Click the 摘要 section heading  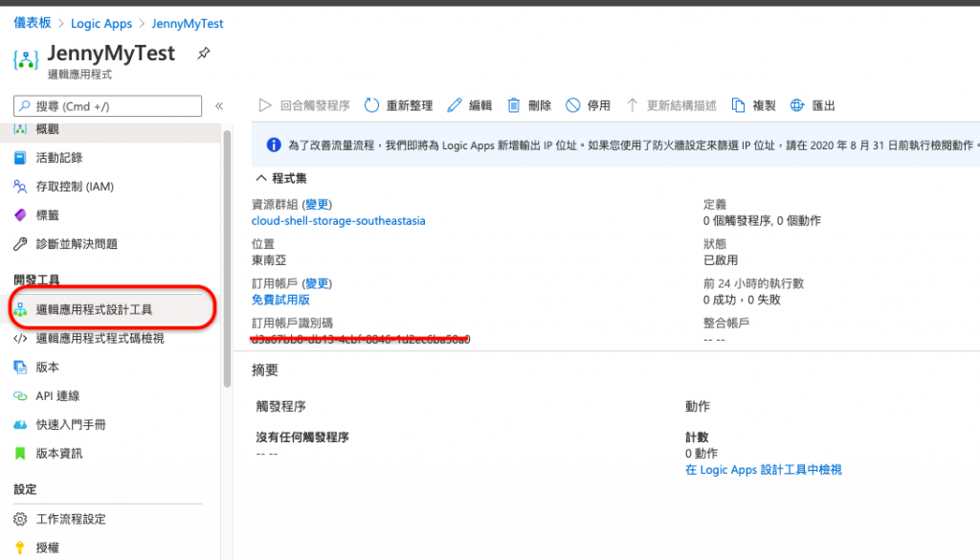click(x=265, y=370)
